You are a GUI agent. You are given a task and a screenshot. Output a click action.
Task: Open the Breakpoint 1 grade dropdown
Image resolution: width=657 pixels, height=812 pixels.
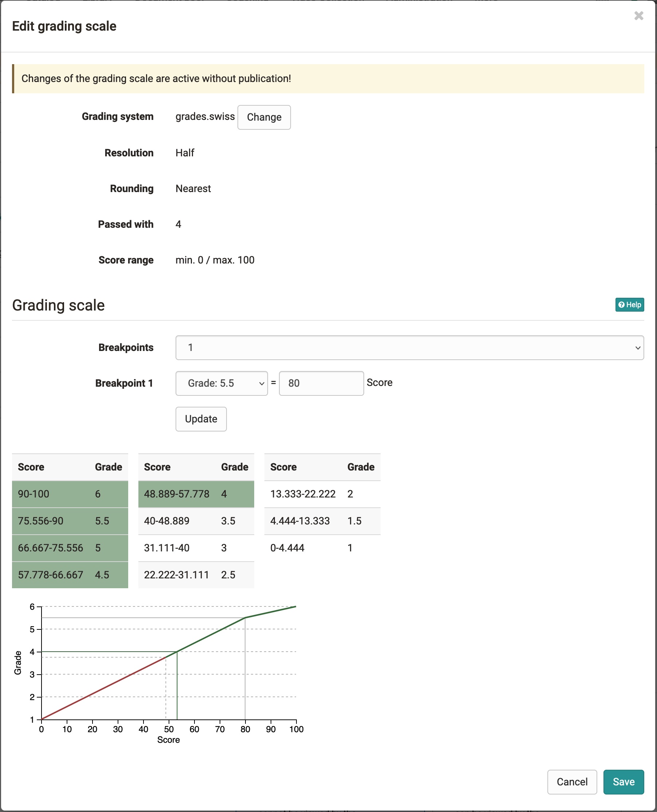click(221, 383)
